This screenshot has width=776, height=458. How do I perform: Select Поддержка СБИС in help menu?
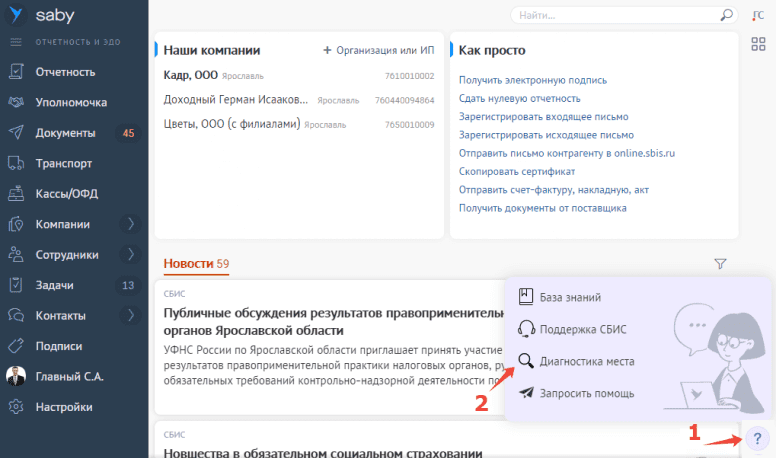click(x=583, y=329)
